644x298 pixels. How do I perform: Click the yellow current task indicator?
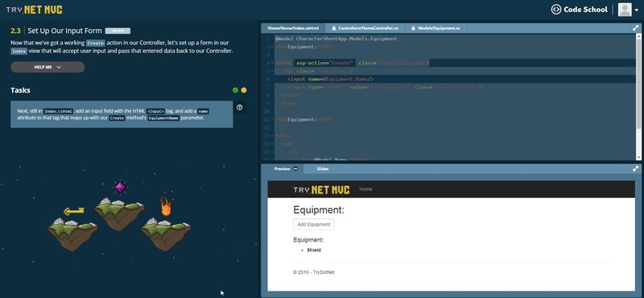tap(244, 90)
